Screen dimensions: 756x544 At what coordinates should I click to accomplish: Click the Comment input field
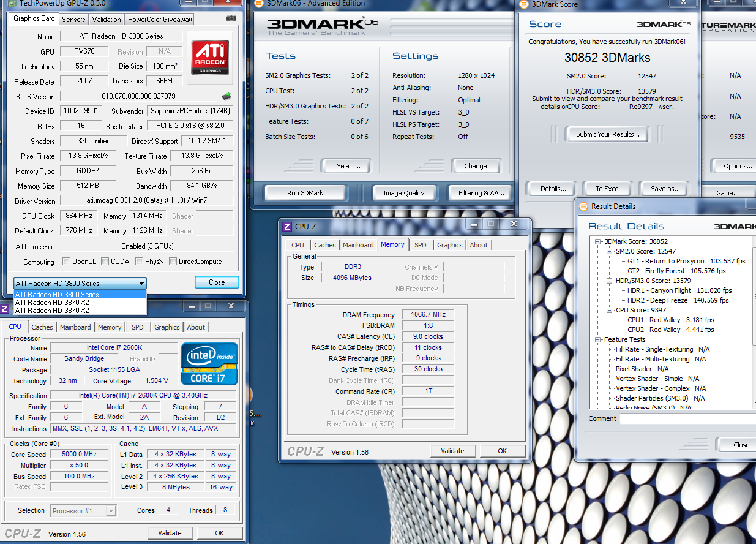687,419
